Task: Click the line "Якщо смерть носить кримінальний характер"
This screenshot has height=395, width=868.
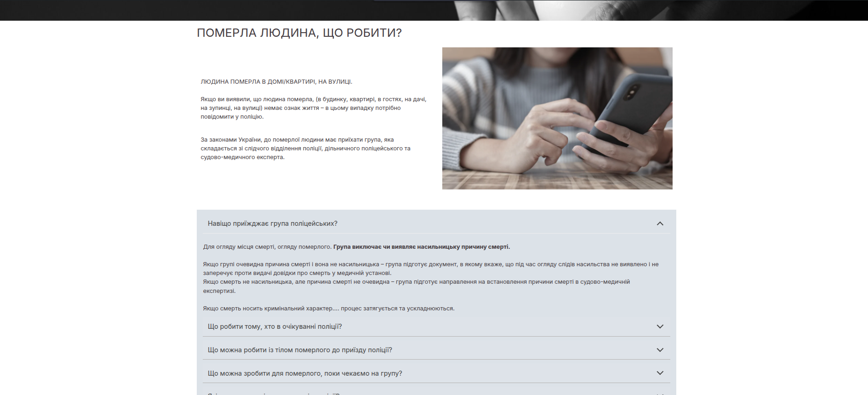Action: (328, 309)
